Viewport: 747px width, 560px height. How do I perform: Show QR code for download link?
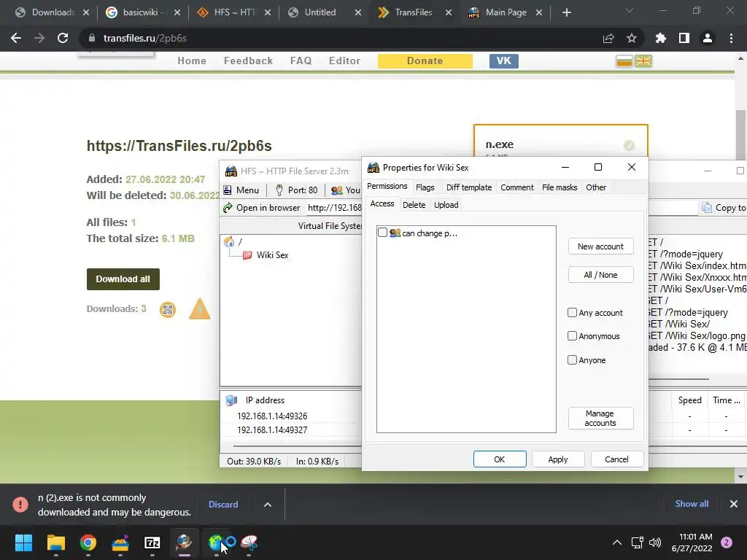point(168,309)
